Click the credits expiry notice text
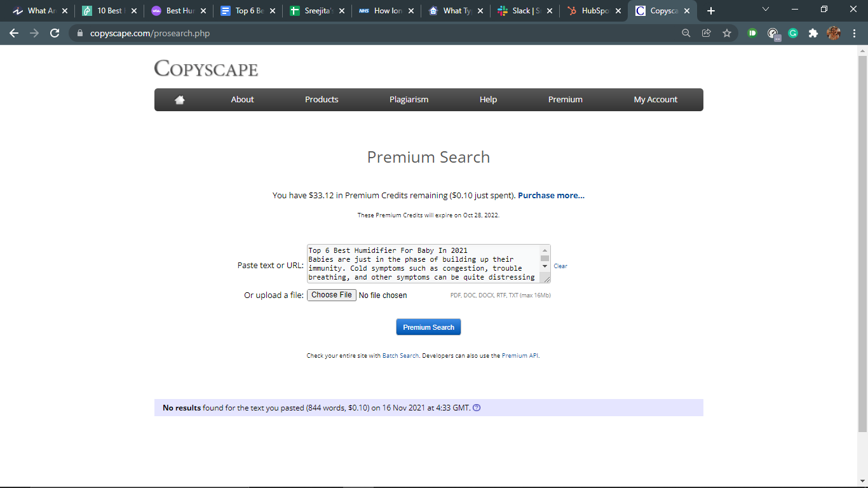This screenshot has height=488, width=868. pos(428,215)
